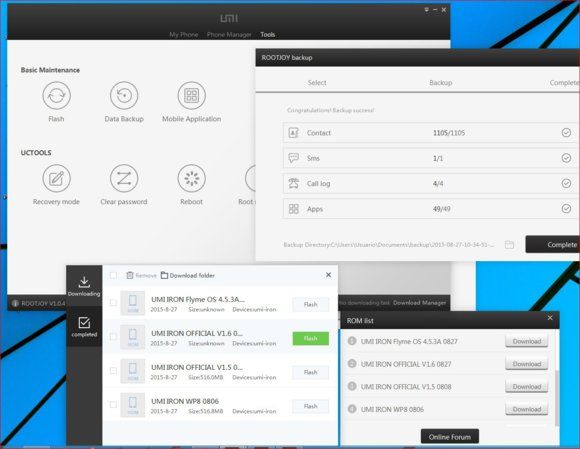
Task: Open the Download Manager link
Action: point(419,303)
